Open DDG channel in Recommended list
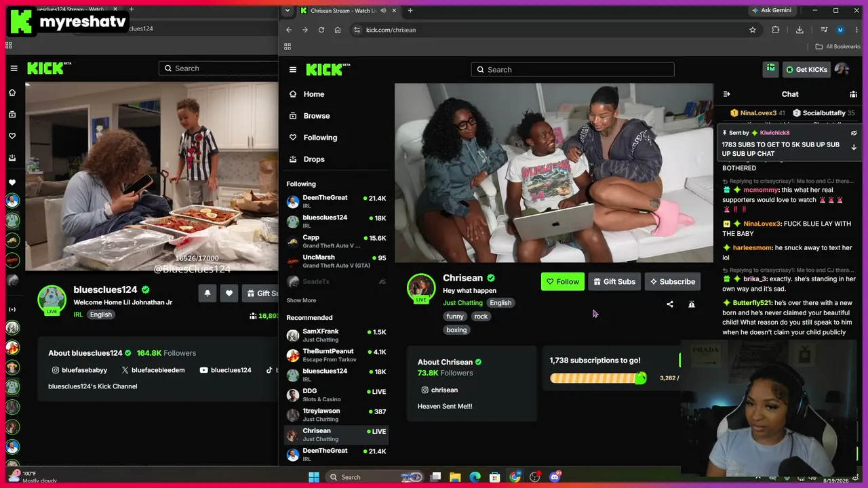 coord(336,394)
